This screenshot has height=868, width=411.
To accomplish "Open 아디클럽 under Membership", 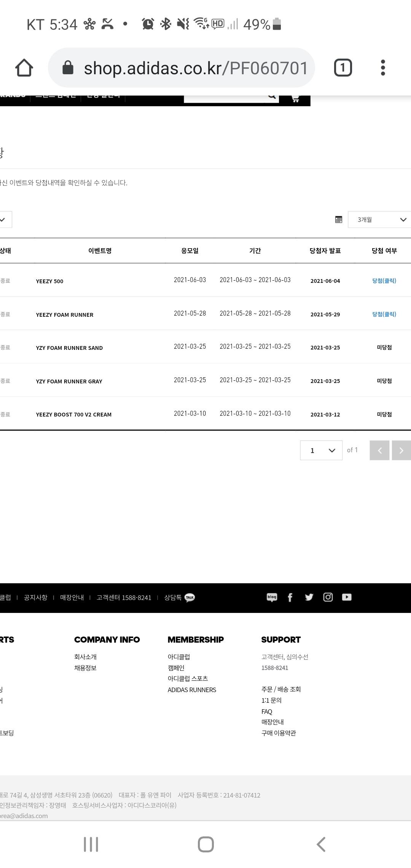I will (x=179, y=657).
